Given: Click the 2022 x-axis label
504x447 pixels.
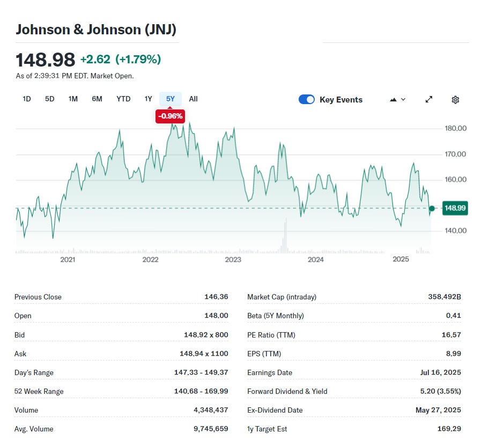Looking at the screenshot, I should (x=151, y=260).
